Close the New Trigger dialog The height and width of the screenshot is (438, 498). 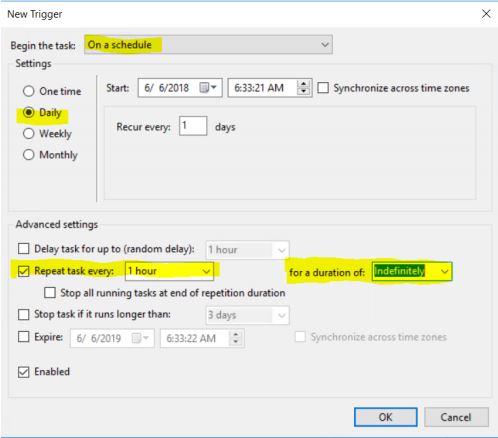tap(486, 14)
